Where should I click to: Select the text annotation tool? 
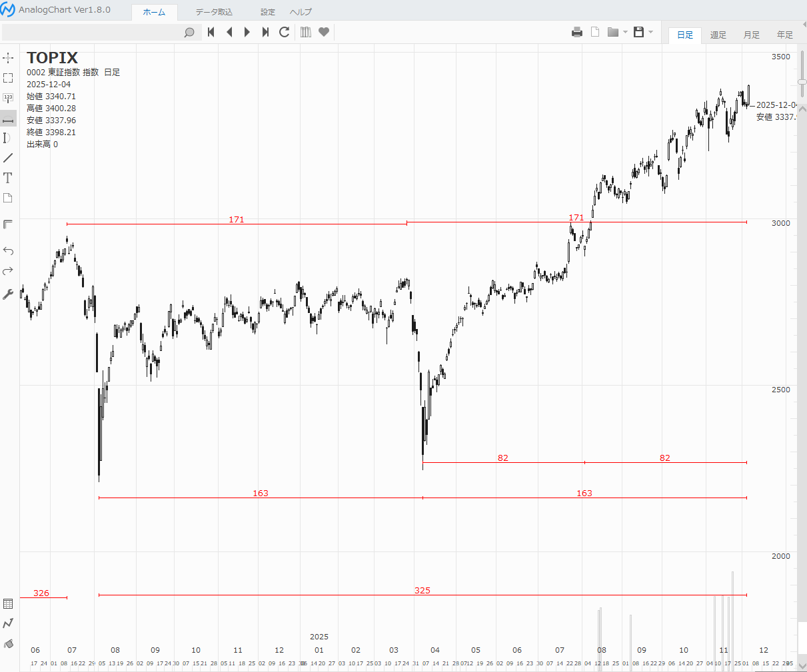click(8, 178)
